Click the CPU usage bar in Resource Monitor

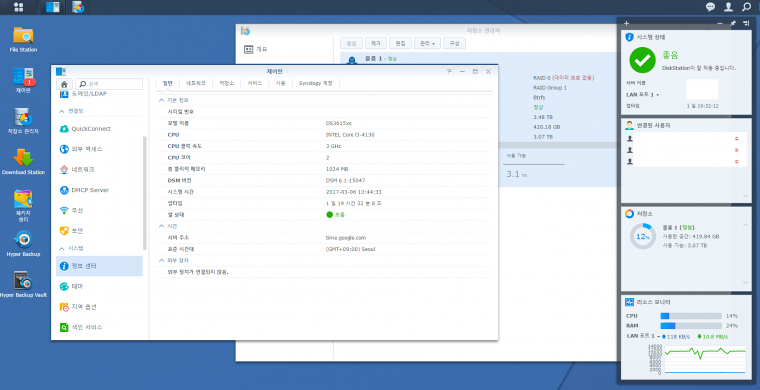click(x=691, y=316)
